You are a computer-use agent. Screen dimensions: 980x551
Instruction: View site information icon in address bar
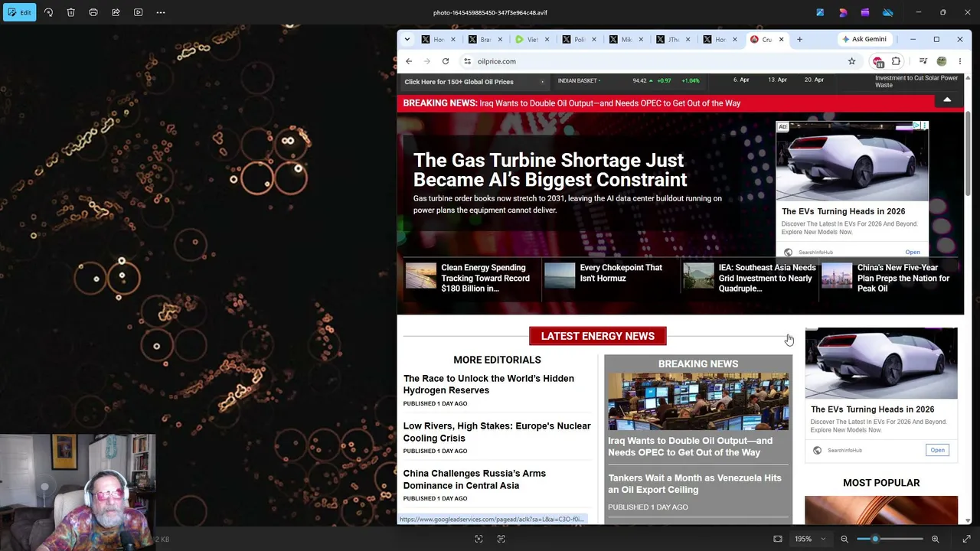467,61
